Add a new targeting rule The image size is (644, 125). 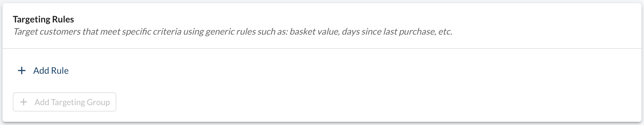(43, 71)
